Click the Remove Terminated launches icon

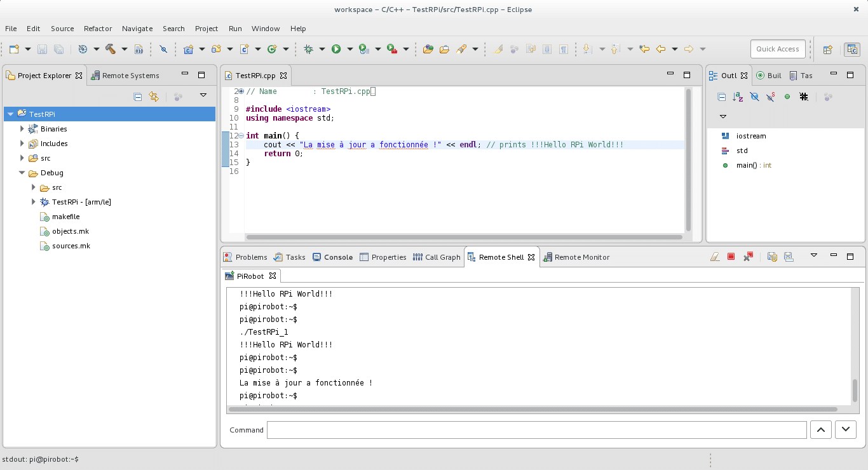pyautogui.click(x=748, y=257)
